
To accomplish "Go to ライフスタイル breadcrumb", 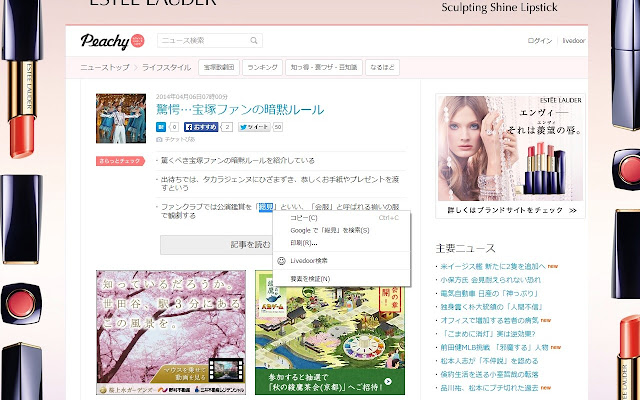I will coord(166,67).
